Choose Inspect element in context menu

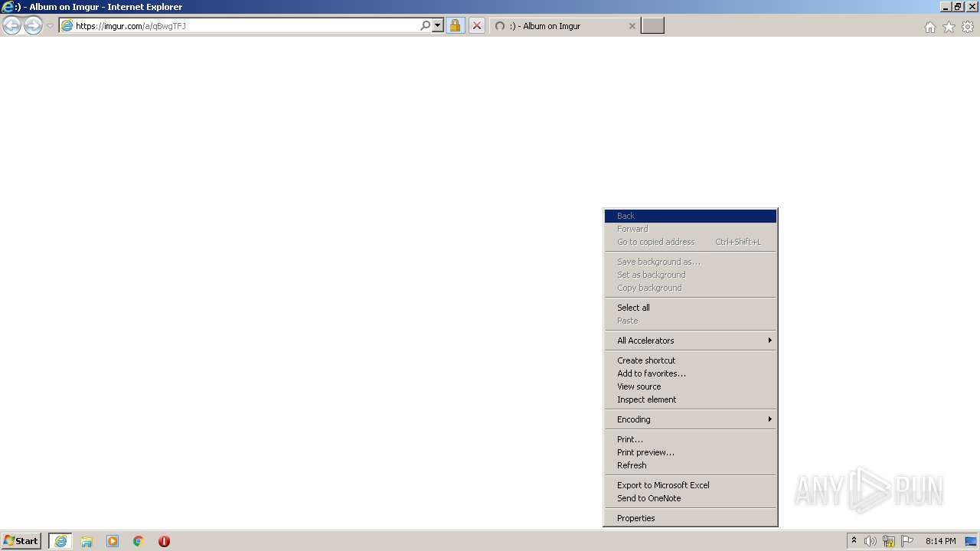click(x=691, y=399)
